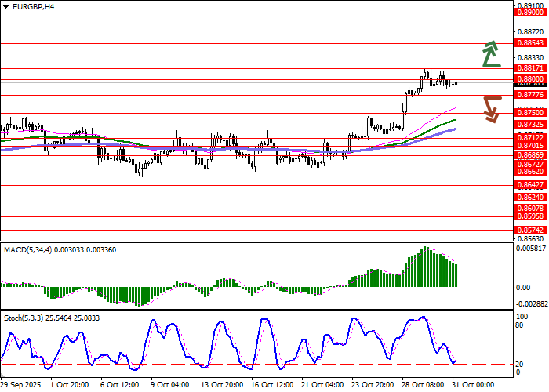Viewport: 549px width, 392px height.
Task: Expand the EURGBP,H4 chart title triangle
Action: (x=6, y=6)
